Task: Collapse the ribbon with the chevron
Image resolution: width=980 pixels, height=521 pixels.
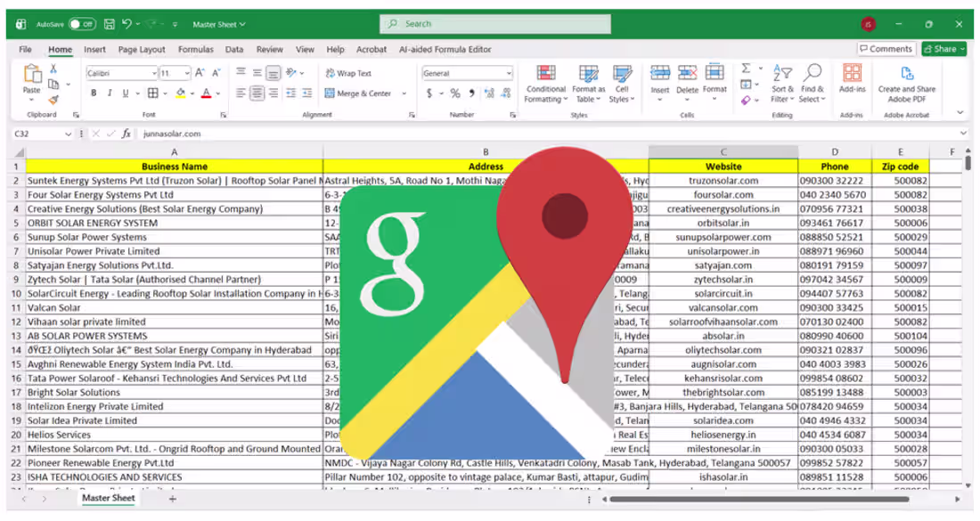Action: [960, 113]
